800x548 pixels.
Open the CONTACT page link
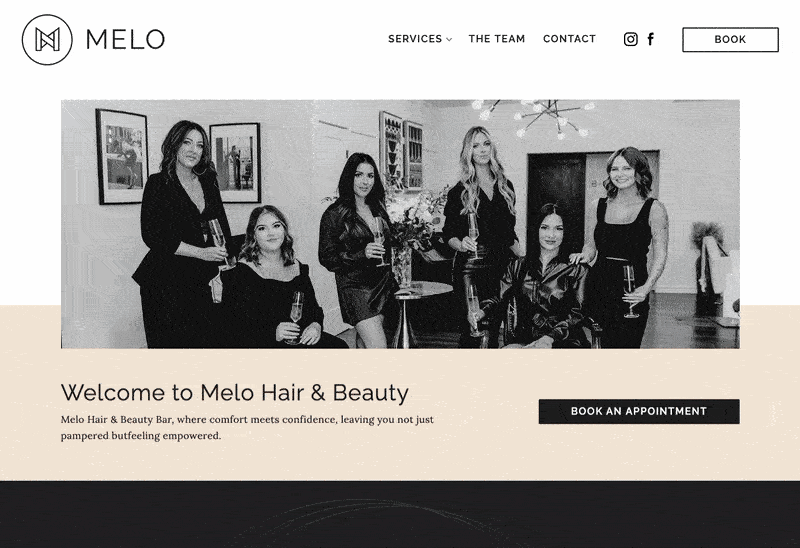tap(569, 39)
